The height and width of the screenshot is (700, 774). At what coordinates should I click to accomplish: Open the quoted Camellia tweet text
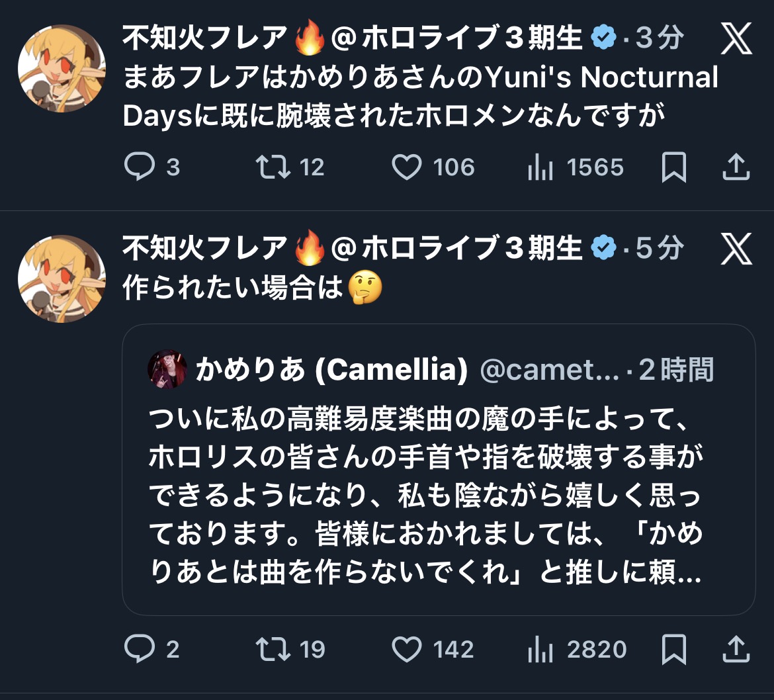pyautogui.click(x=423, y=496)
